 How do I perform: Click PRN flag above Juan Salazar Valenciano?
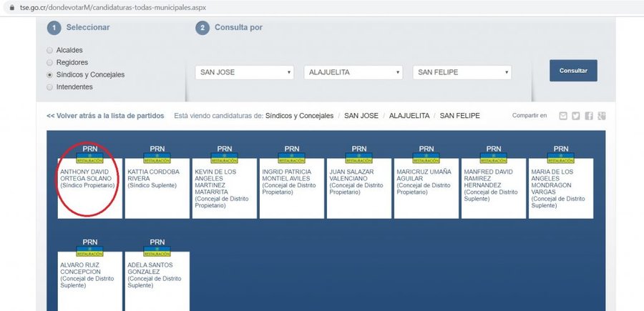click(359, 157)
